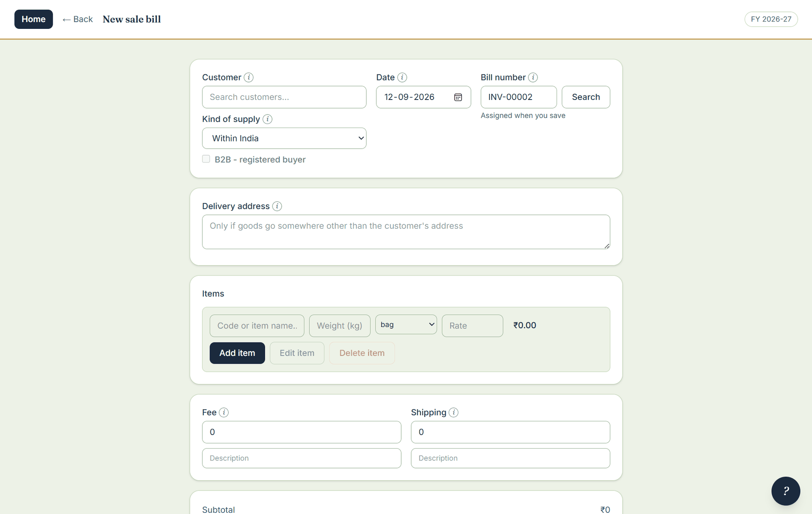812x514 pixels.
Task: Click the Bill number info icon
Action: point(533,77)
